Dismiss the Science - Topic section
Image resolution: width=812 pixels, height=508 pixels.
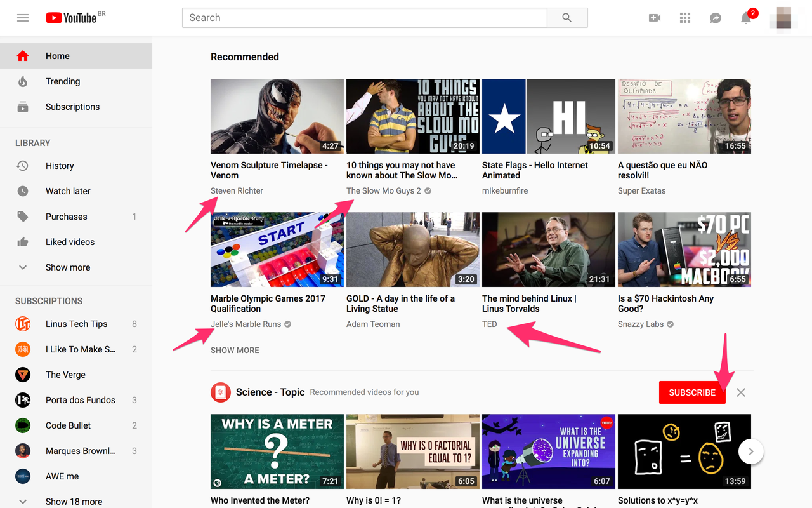point(741,392)
